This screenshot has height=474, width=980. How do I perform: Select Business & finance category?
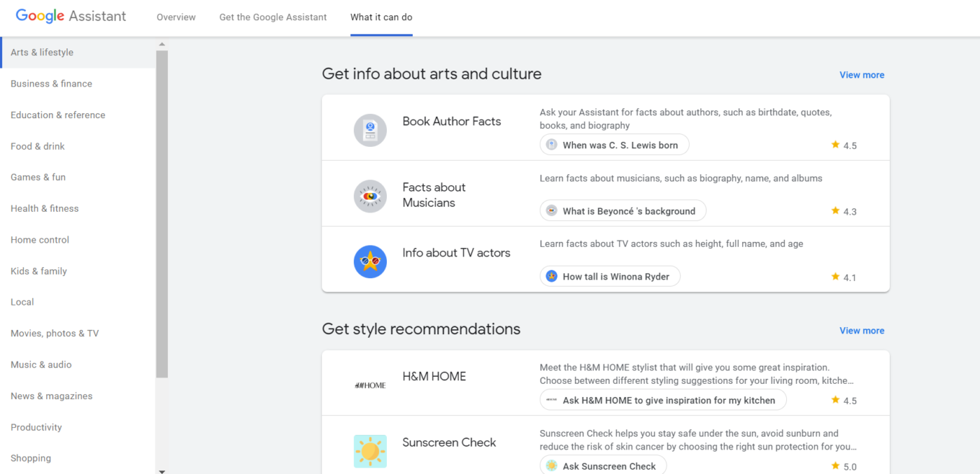pyautogui.click(x=51, y=84)
